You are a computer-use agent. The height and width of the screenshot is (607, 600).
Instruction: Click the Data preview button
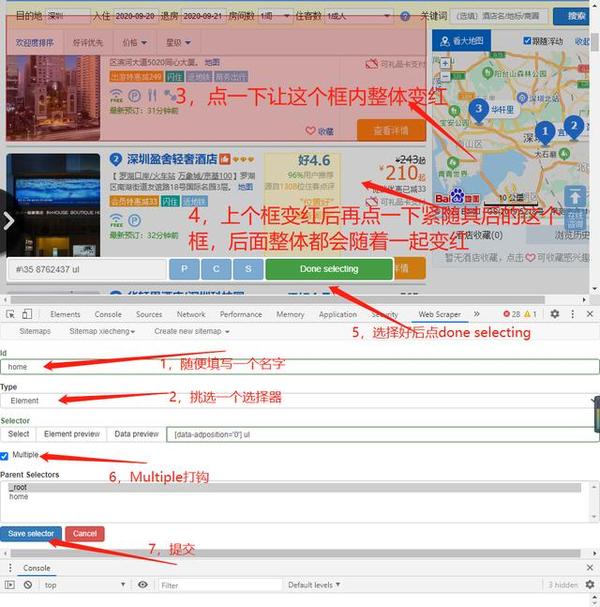coord(136,434)
